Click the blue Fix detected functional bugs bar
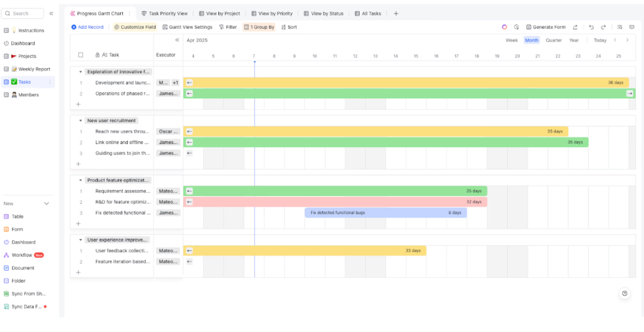The image size is (644, 332). click(385, 213)
